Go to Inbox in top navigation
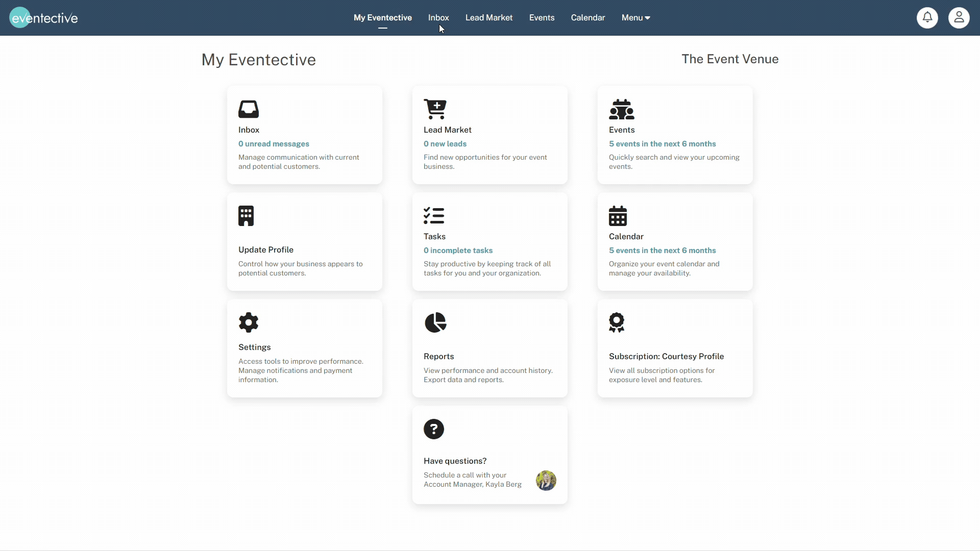 [438, 18]
